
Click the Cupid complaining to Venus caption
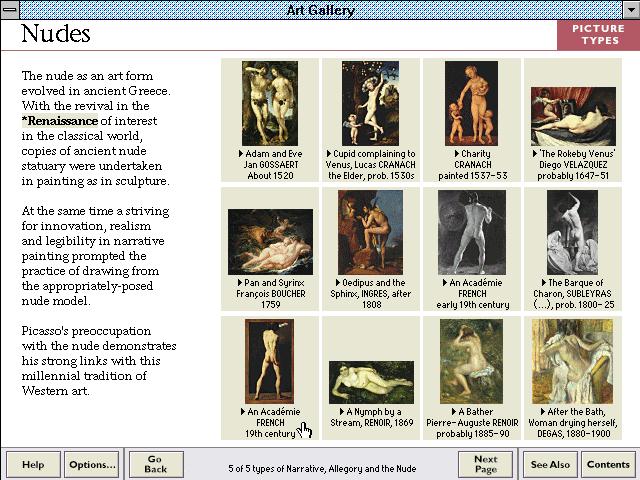(371, 165)
